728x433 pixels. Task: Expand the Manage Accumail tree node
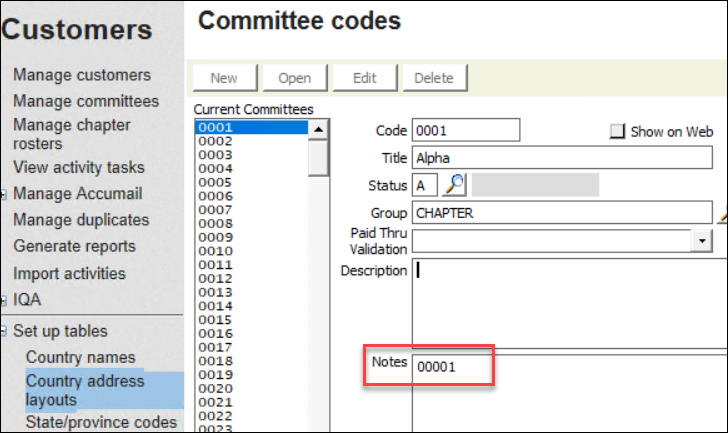pos(5,194)
